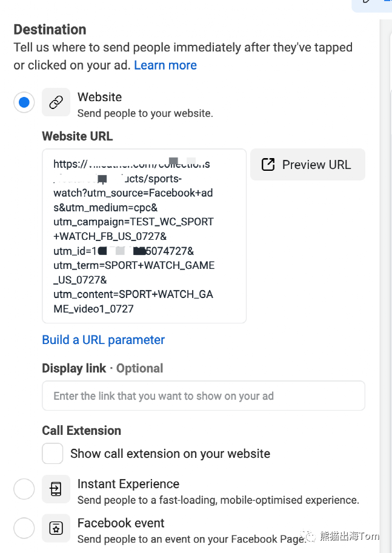The width and height of the screenshot is (392, 553).
Task: Focus the Display link input field
Action: pos(203,396)
